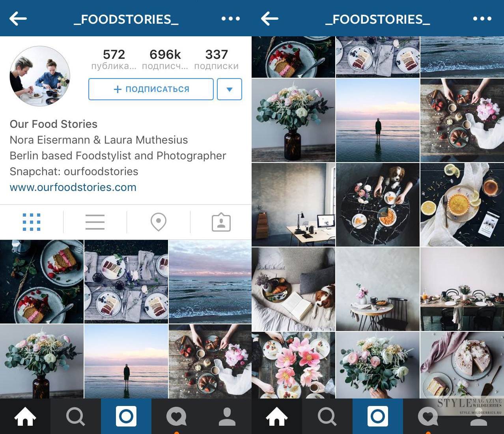
Task: Show photos tagged of this user
Action: click(x=221, y=222)
